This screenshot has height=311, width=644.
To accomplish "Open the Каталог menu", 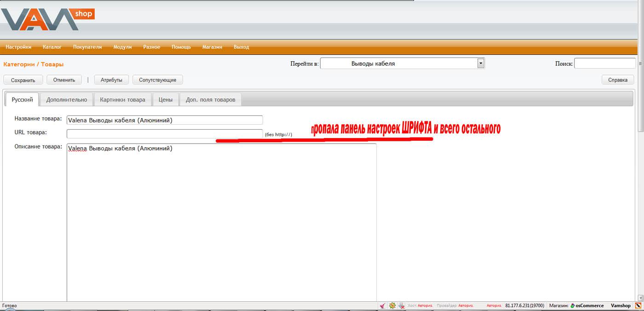I will point(52,47).
